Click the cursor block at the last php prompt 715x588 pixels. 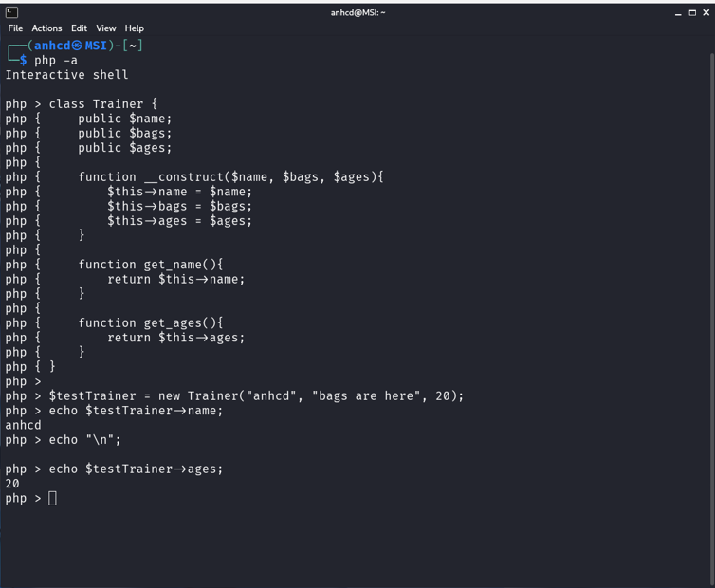pyautogui.click(x=52, y=498)
